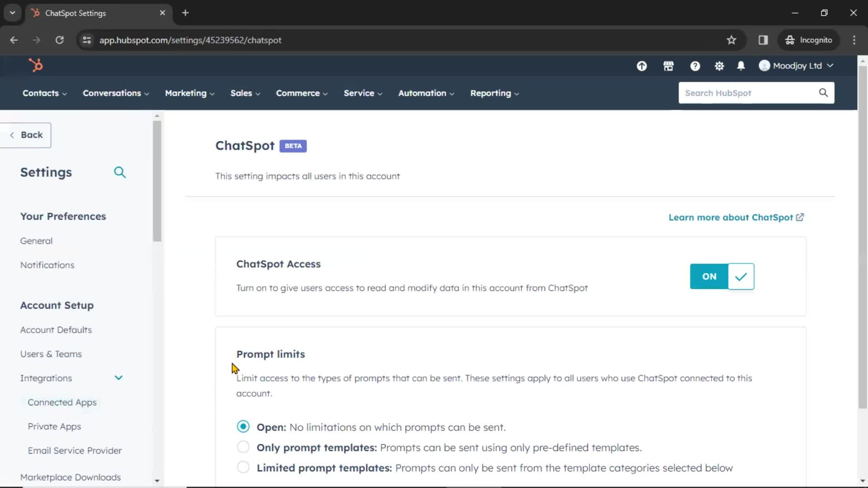868x488 pixels.
Task: Click the Moodjoy Ltd account icon
Action: click(x=765, y=66)
